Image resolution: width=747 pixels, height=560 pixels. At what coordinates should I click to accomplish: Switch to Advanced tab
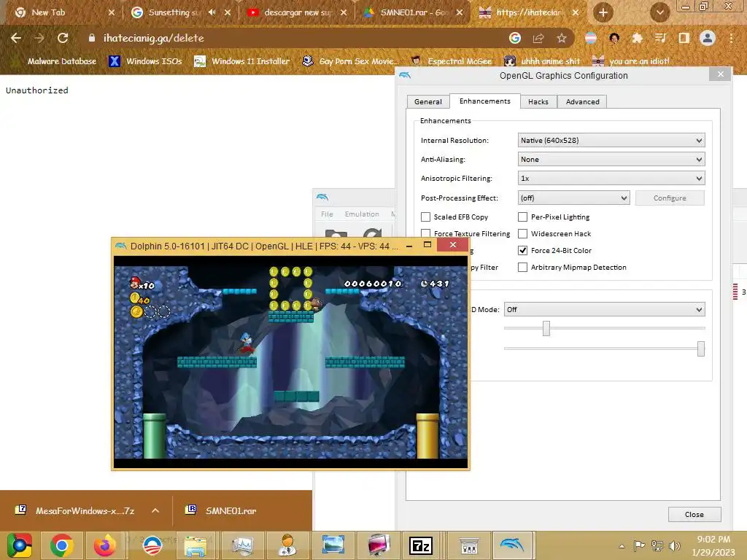point(582,102)
